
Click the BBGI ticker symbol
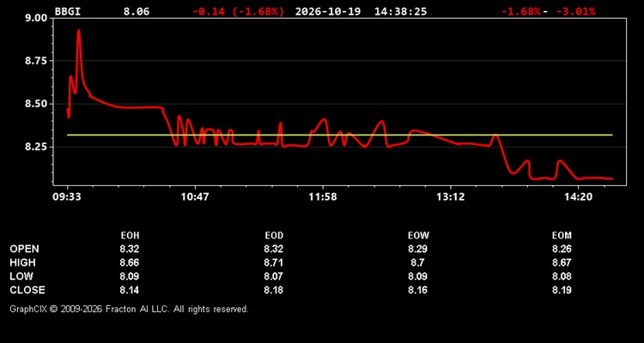68,11
